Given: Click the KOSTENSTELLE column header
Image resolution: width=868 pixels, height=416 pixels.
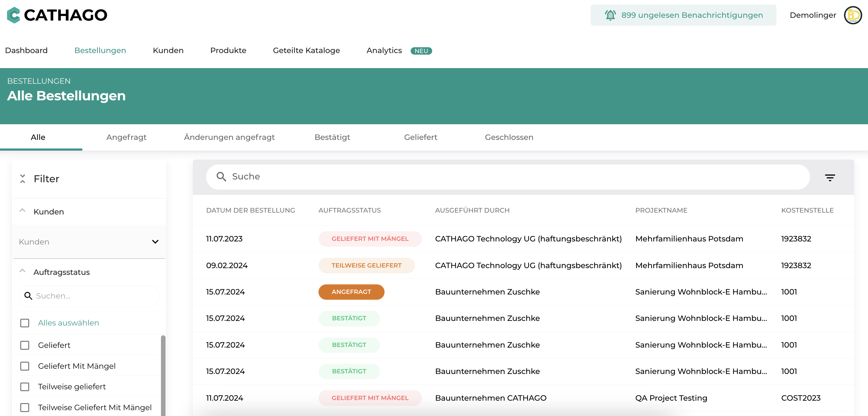Looking at the screenshot, I should 807,210.
